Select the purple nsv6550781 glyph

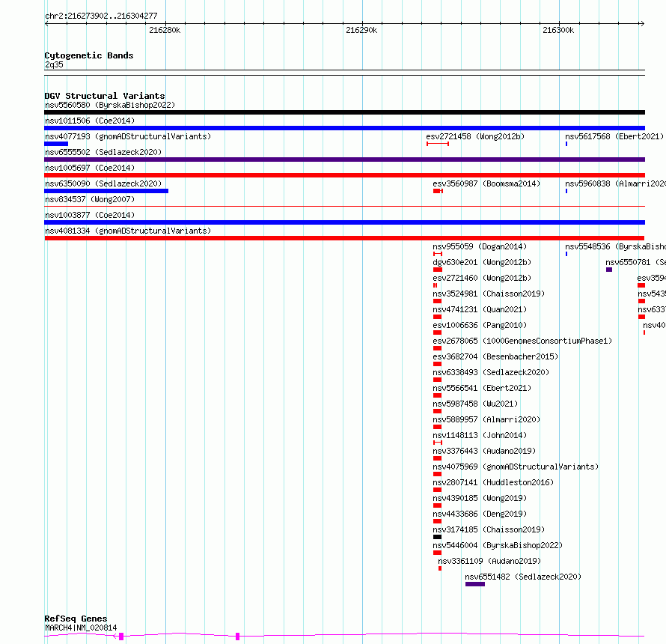[609, 270]
